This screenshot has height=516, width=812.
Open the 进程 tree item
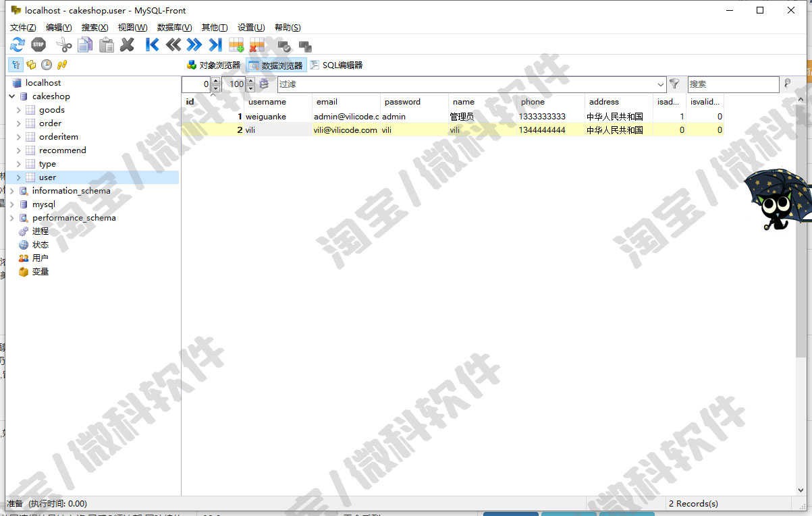pos(40,231)
